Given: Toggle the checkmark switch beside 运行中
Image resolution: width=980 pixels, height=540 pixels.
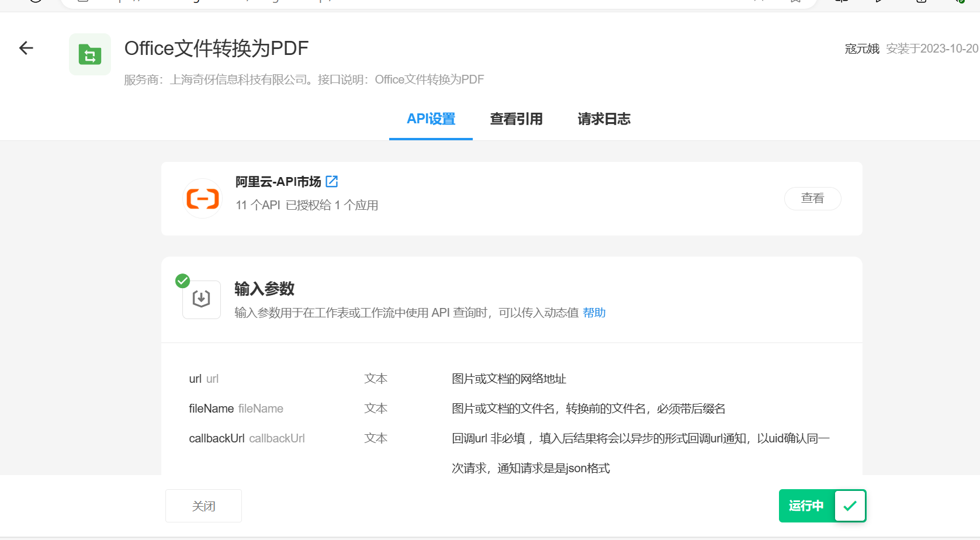Looking at the screenshot, I should 850,506.
